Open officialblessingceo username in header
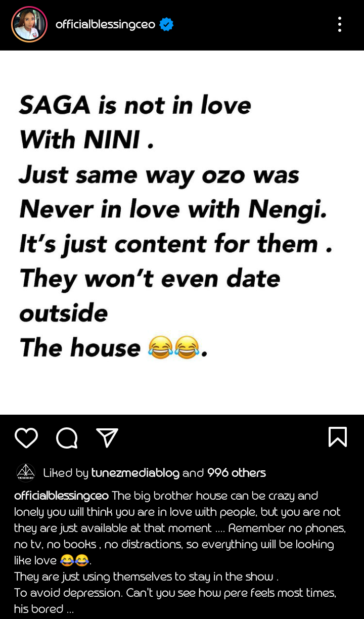 point(105,24)
